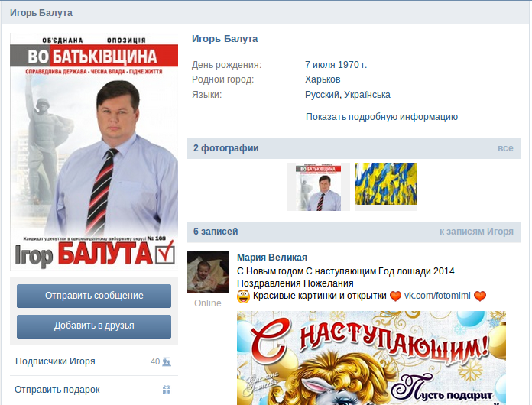Click the 'Игорь Балута' name above profile info
This screenshot has width=532, height=405.
point(225,39)
